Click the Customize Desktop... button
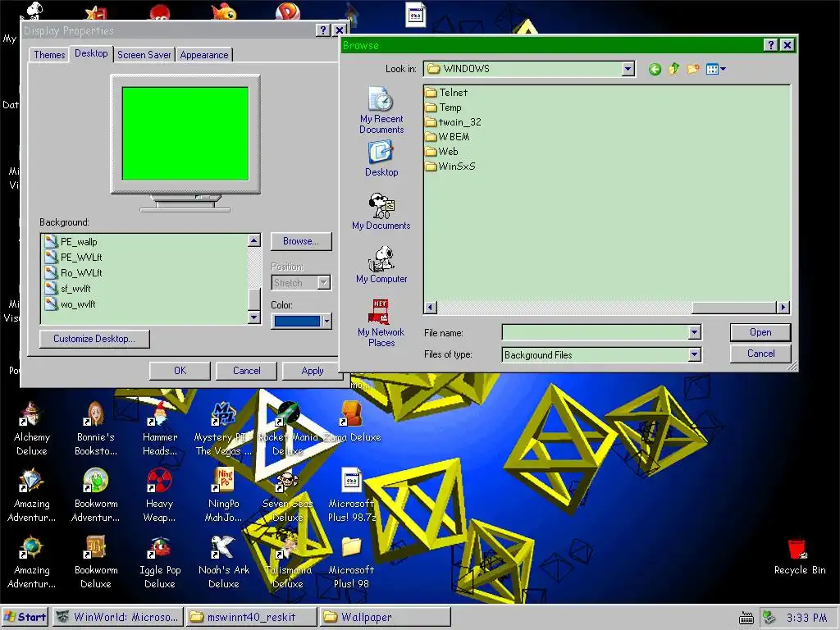The width and height of the screenshot is (840, 630). click(94, 339)
